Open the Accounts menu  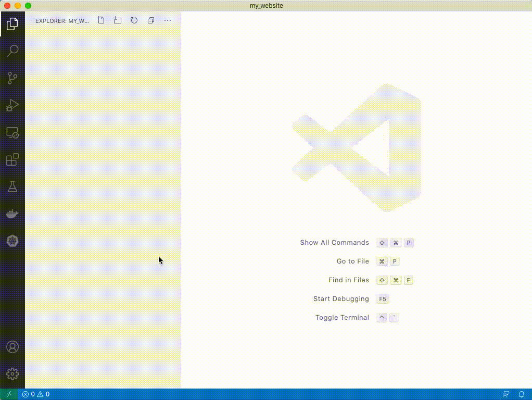[12, 347]
